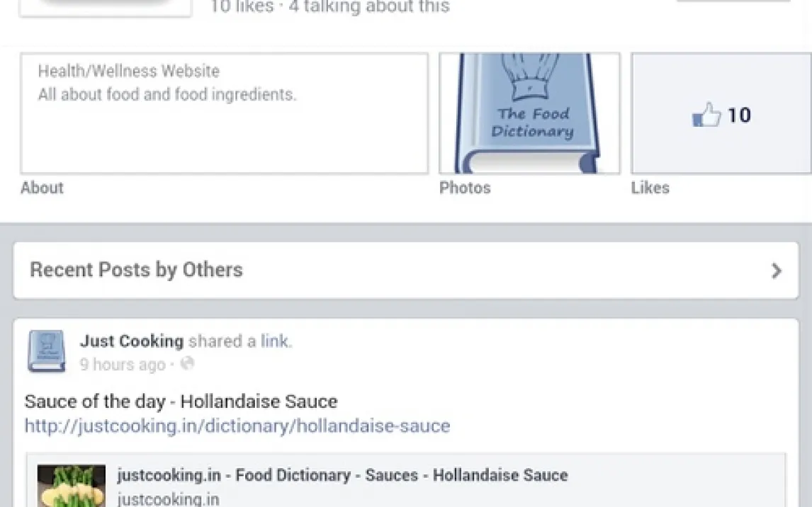
Task: Click the Photos label under the thumbnail
Action: point(465,188)
